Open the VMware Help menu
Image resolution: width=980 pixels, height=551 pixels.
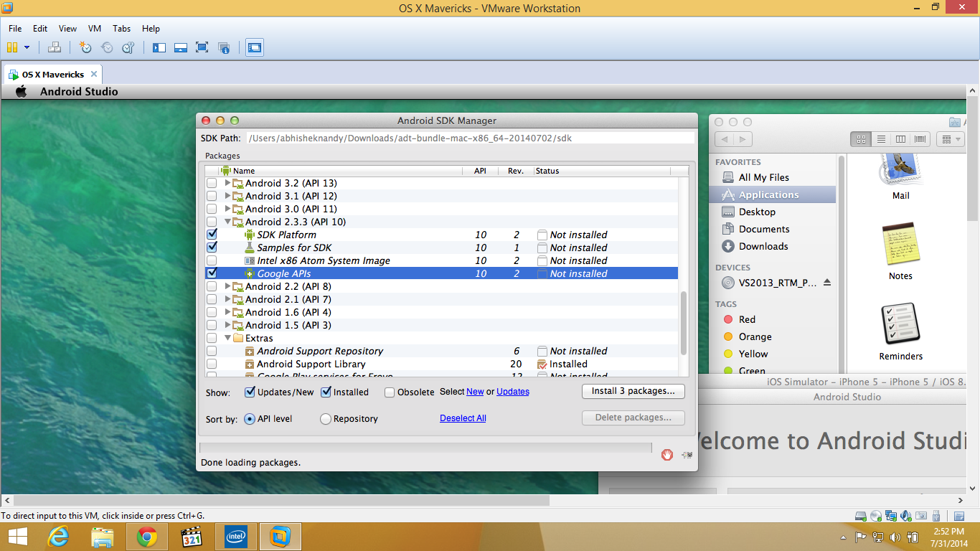point(151,29)
